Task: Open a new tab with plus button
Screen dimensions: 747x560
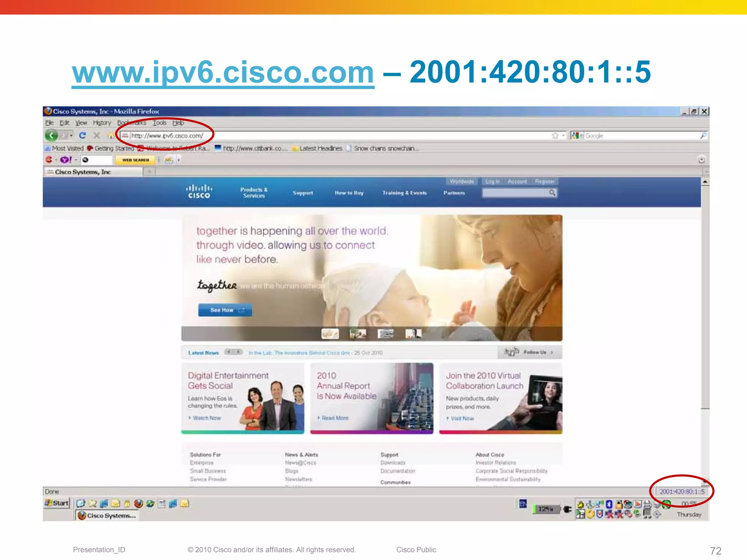Action: (x=149, y=172)
